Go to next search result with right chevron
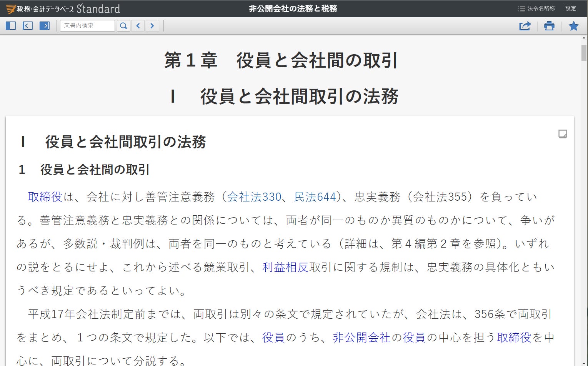This screenshot has width=588, height=366. [x=152, y=25]
